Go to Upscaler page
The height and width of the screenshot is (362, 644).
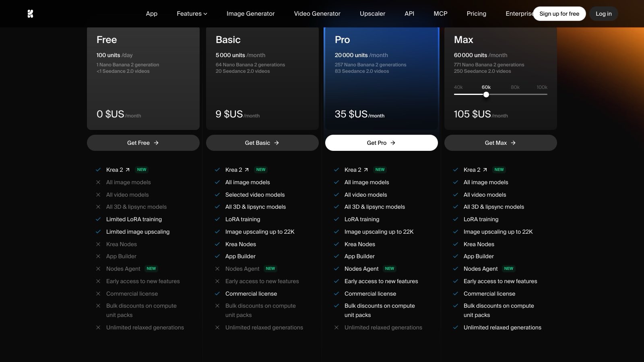[x=372, y=14]
